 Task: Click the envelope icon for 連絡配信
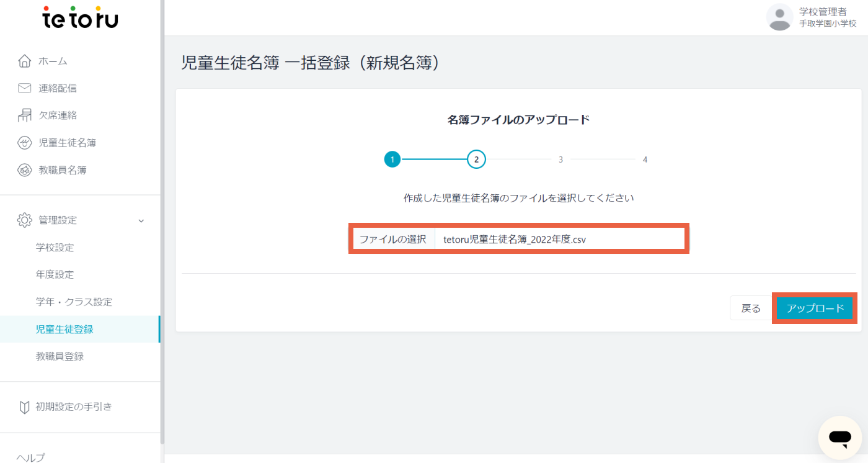24,88
